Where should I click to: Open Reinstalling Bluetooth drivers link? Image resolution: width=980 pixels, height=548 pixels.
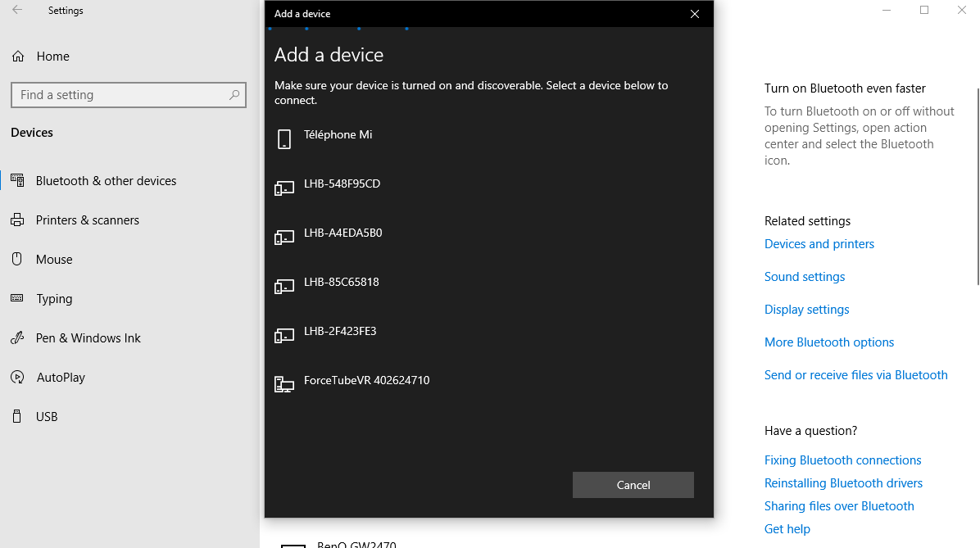[843, 483]
